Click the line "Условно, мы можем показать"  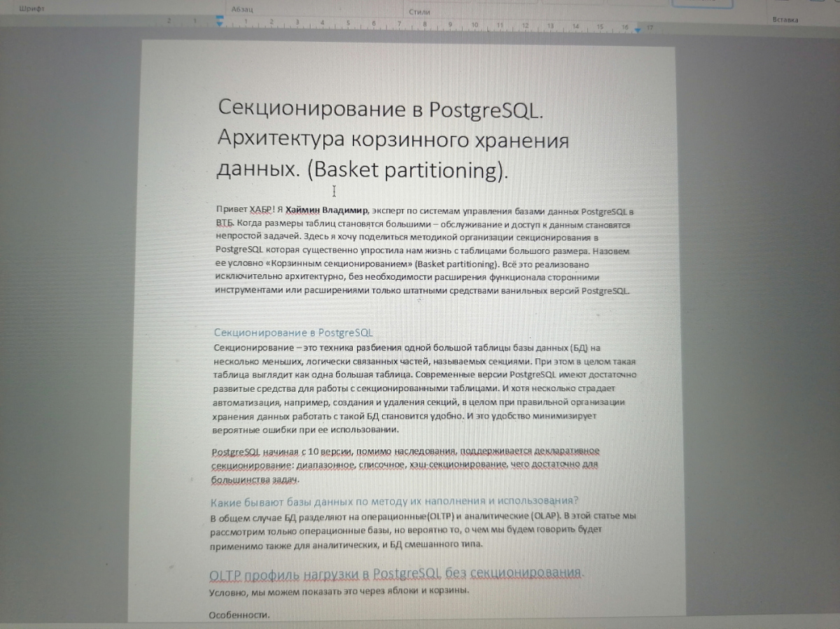[x=339, y=590]
